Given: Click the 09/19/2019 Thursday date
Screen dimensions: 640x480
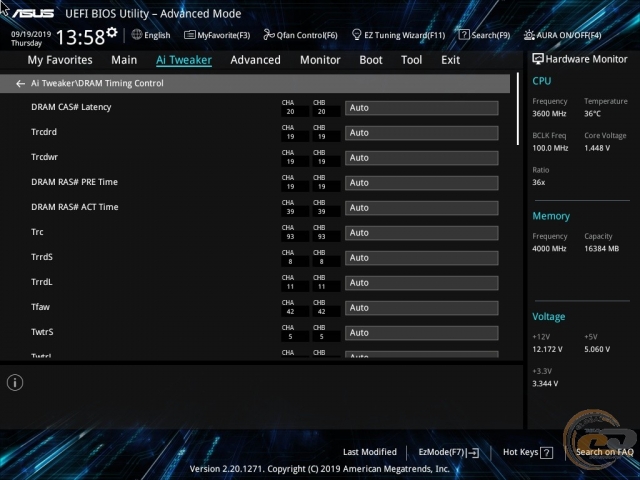Looking at the screenshot, I should click(x=31, y=38).
